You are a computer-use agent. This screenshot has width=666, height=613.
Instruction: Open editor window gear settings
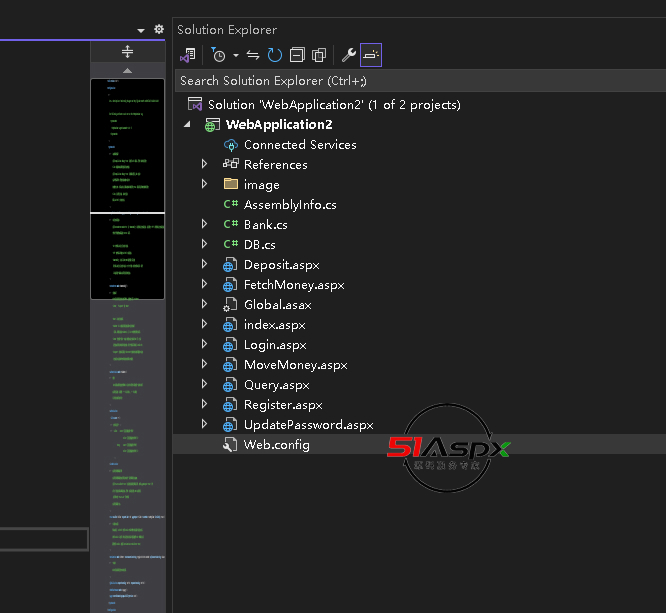coord(159,29)
